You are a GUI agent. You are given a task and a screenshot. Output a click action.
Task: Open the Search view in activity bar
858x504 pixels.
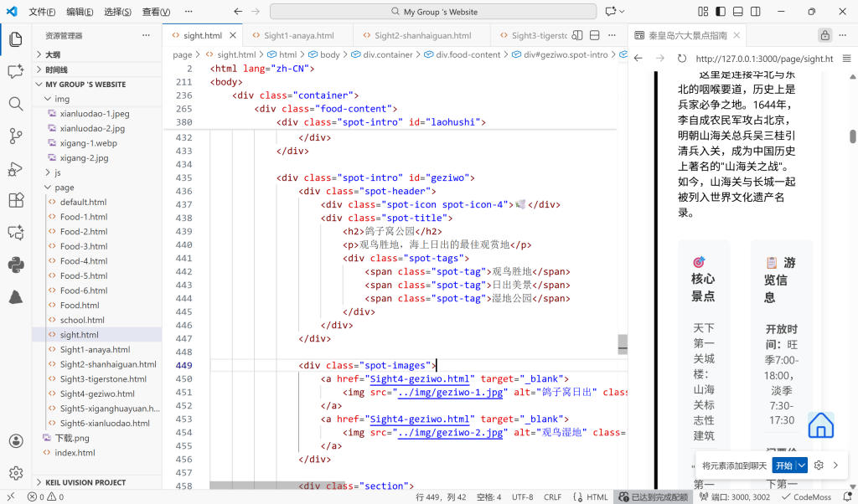click(15, 104)
